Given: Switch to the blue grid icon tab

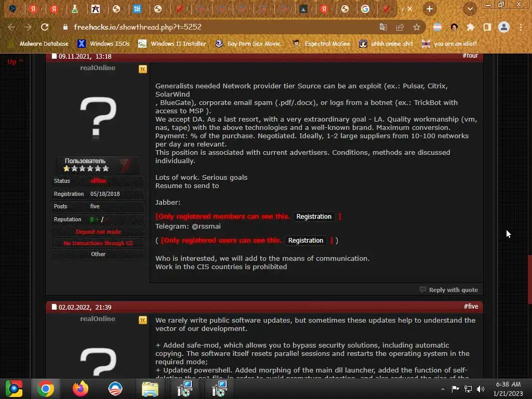Looking at the screenshot, I should (x=137, y=9).
